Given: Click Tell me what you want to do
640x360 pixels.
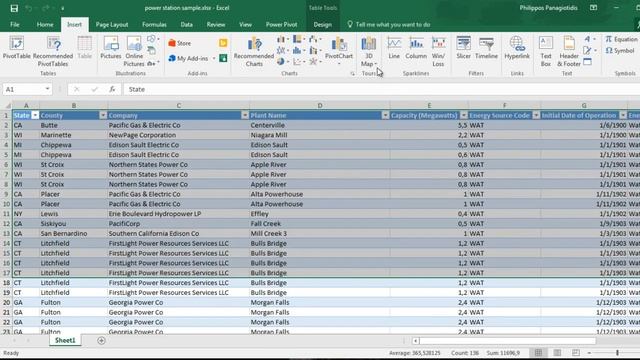Looking at the screenshot, I should (x=389, y=24).
